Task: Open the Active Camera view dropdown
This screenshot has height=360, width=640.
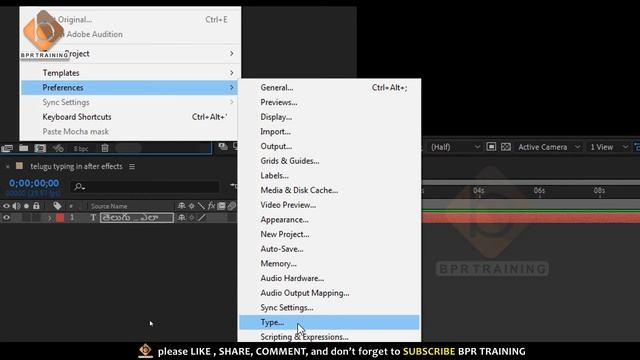Action: coord(549,147)
